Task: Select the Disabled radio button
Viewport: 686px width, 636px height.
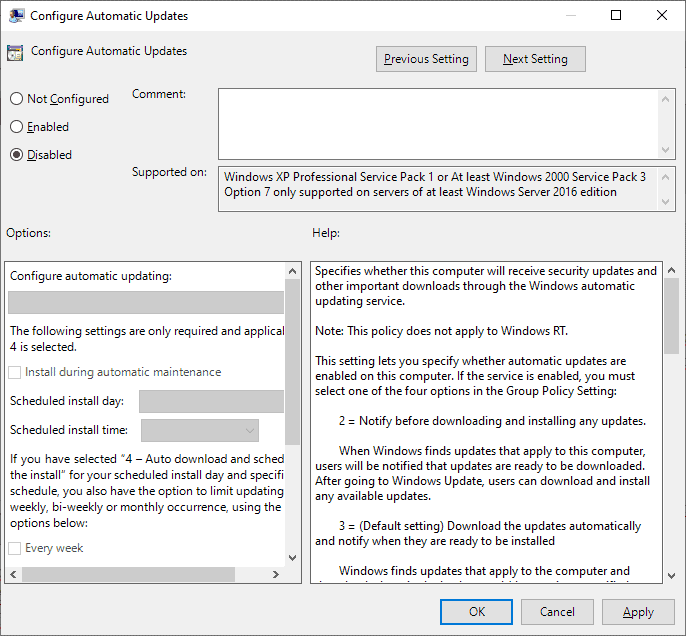Action: coord(17,154)
